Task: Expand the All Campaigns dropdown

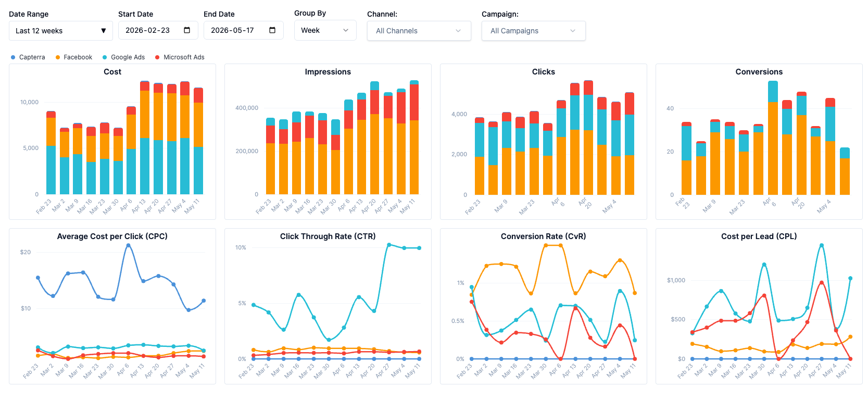Action: (x=534, y=31)
